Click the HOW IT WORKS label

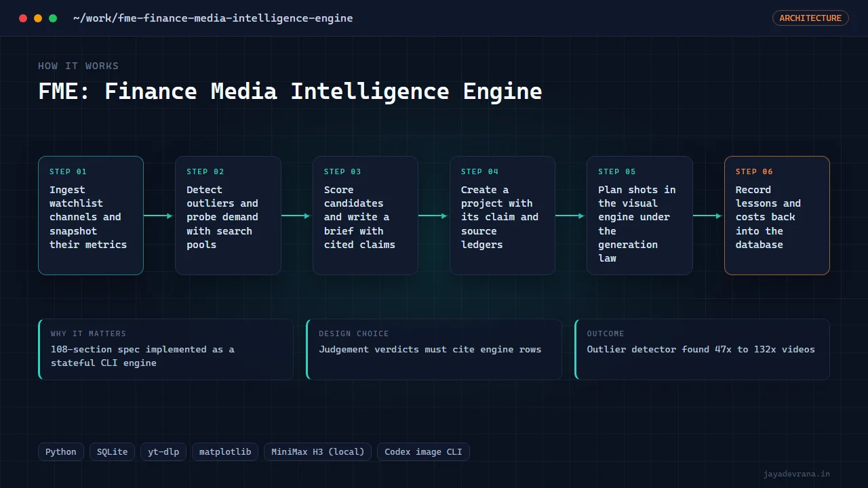[x=78, y=66]
